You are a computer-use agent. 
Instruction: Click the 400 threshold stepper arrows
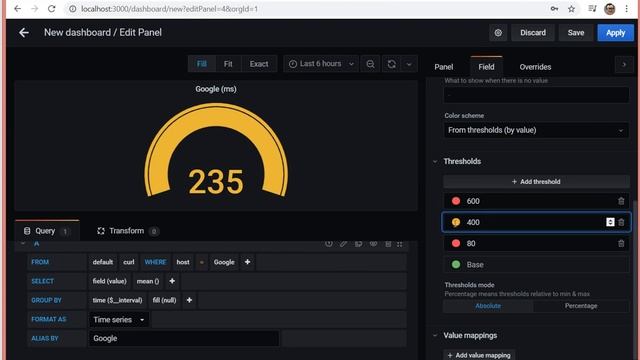click(610, 222)
